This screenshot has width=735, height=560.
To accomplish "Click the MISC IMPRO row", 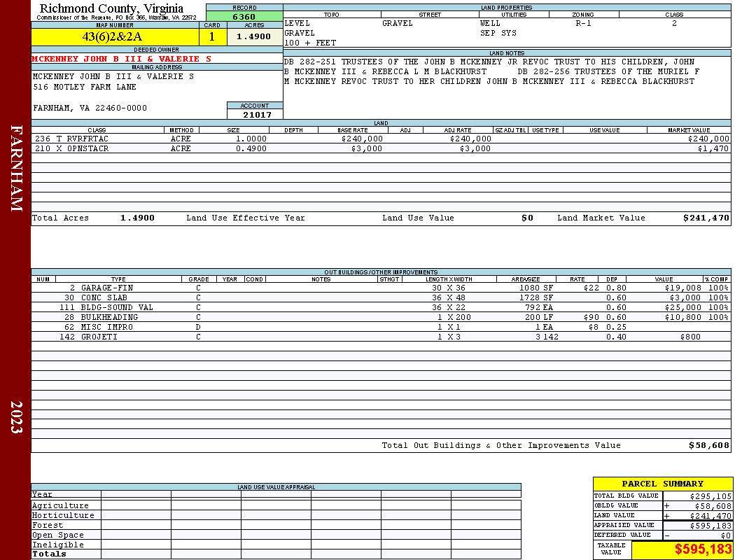I will click(x=381, y=327).
